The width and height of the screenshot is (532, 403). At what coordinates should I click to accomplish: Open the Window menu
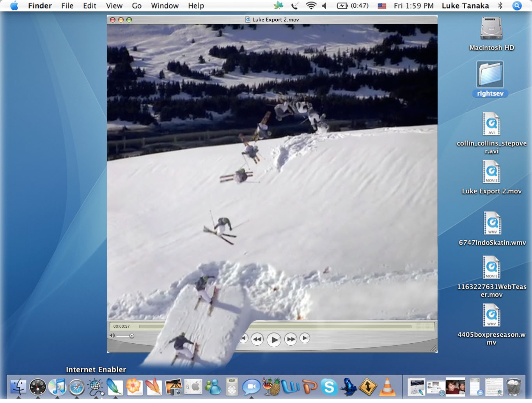click(x=165, y=5)
